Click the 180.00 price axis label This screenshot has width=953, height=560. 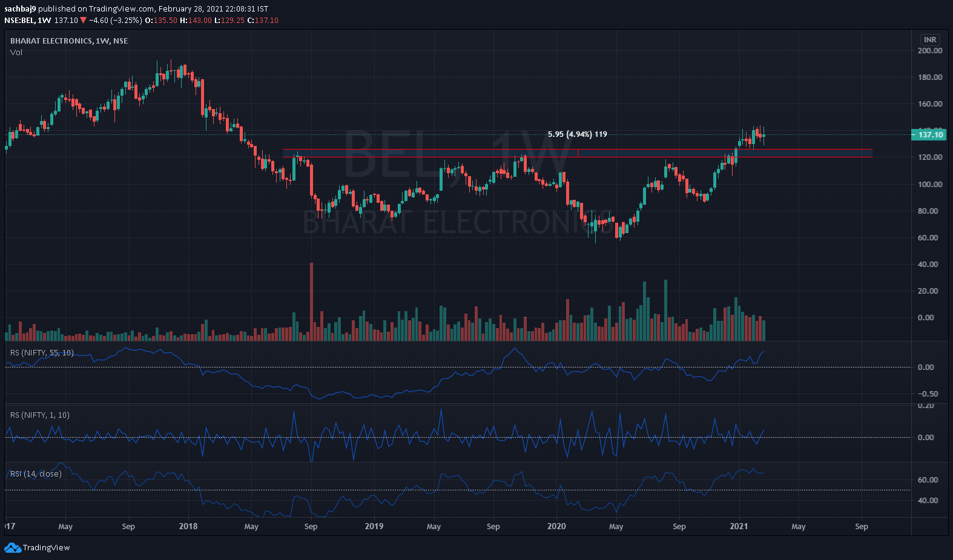tap(929, 77)
